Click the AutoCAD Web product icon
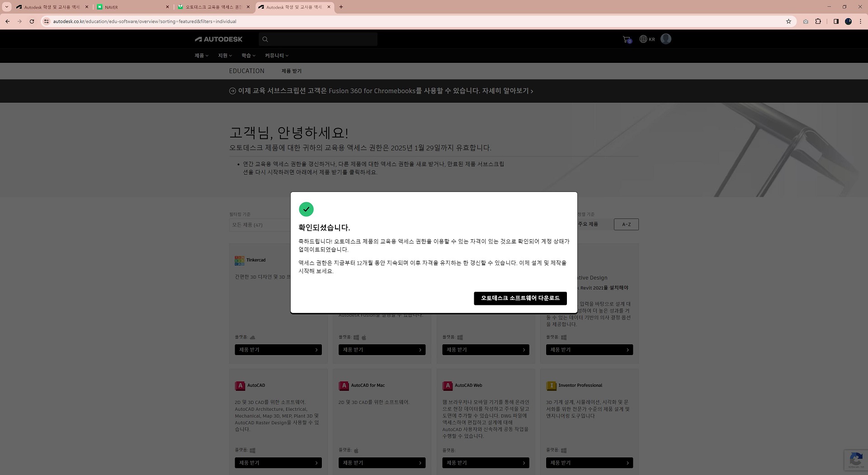868x475 pixels. [x=447, y=386]
